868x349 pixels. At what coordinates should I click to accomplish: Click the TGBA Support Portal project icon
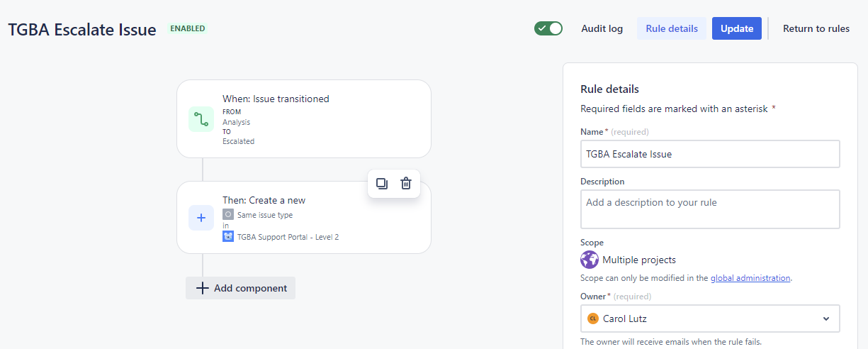point(228,237)
